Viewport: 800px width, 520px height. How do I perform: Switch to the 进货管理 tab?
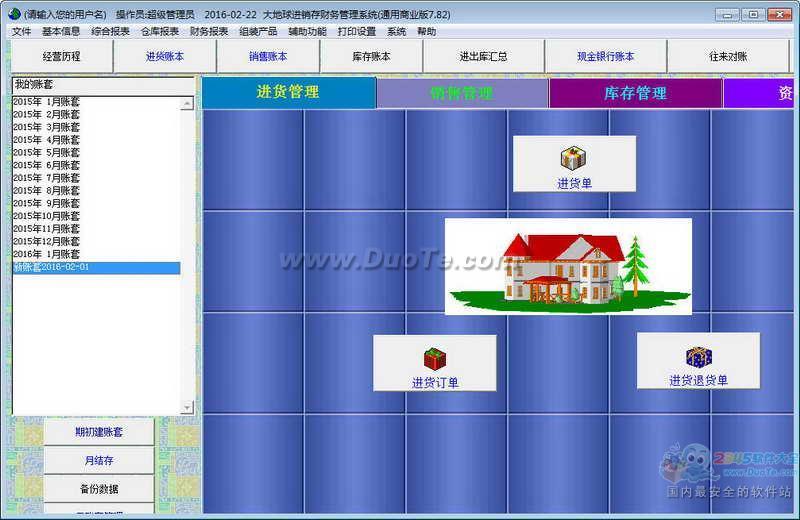(x=288, y=92)
